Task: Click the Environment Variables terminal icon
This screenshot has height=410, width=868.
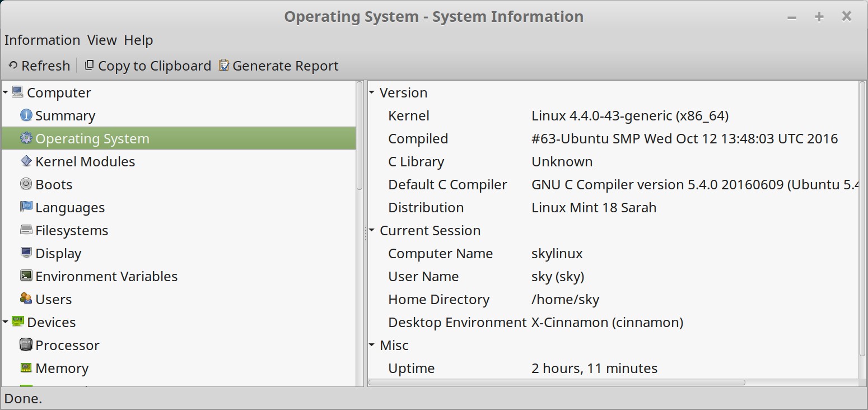Action: coord(26,276)
